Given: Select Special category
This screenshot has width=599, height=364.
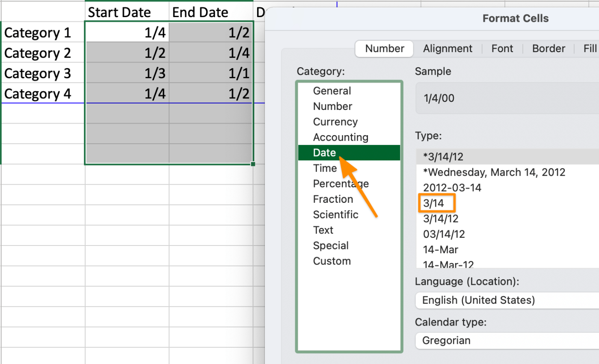Looking at the screenshot, I should click(349, 246).
